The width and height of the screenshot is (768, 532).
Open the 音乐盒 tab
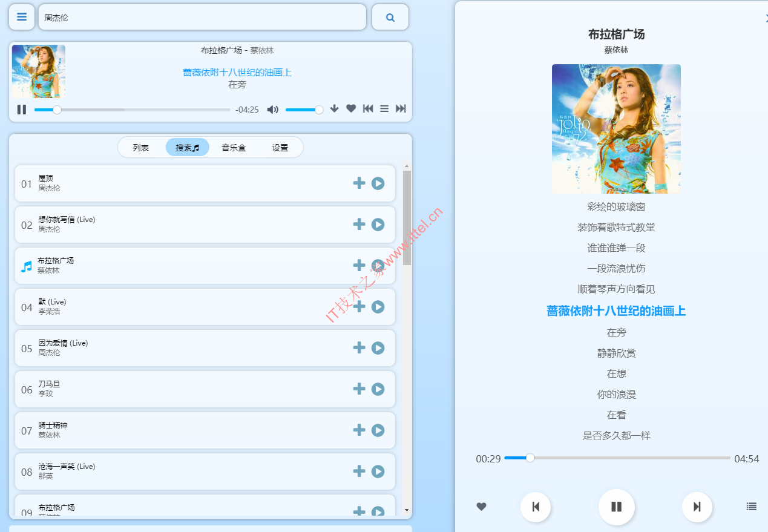tap(234, 148)
